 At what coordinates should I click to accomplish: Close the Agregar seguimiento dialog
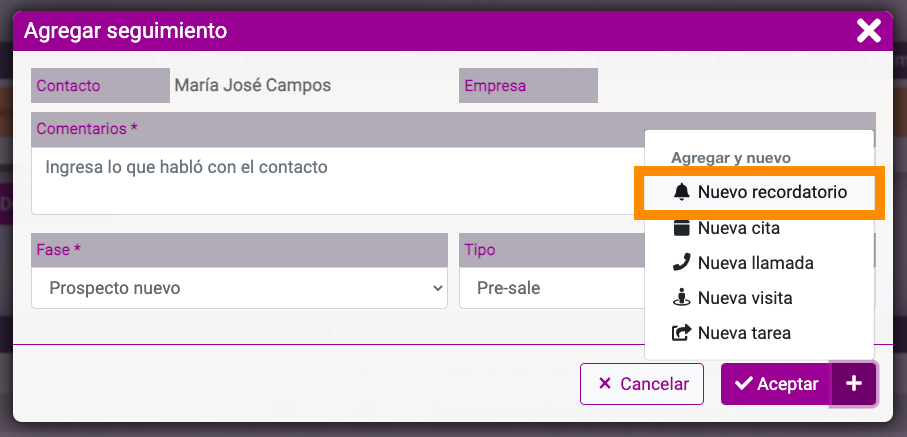(868, 31)
